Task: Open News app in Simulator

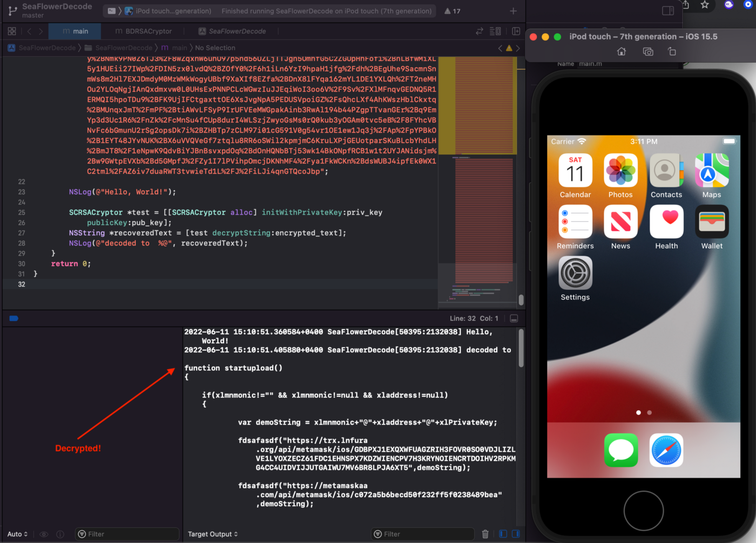Action: point(620,227)
